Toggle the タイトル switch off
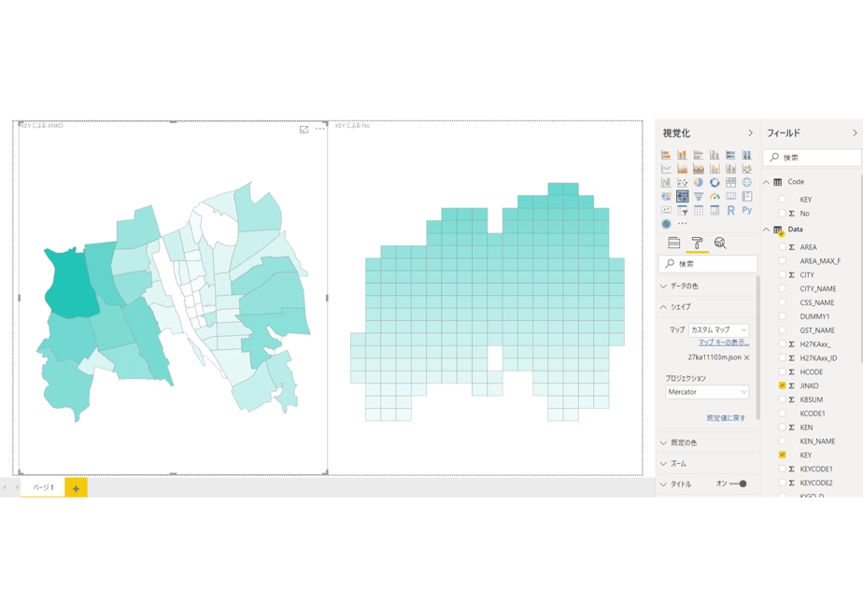 [738, 484]
